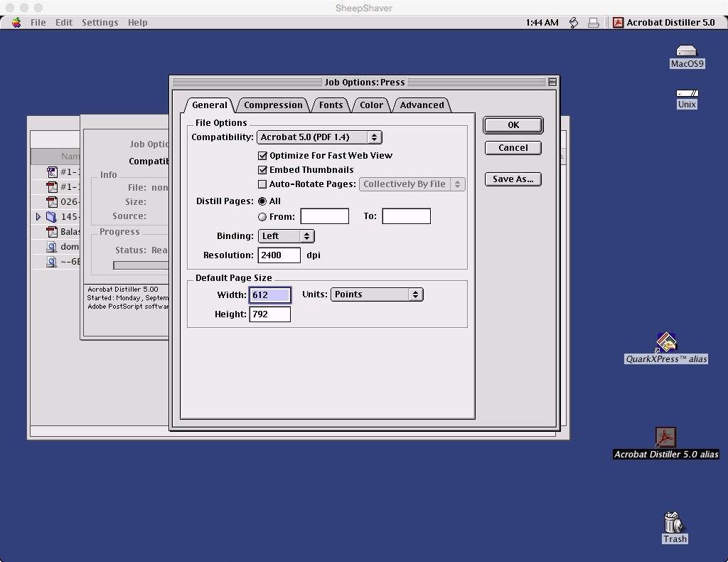
Task: Click the Trash icon
Action: click(x=673, y=523)
